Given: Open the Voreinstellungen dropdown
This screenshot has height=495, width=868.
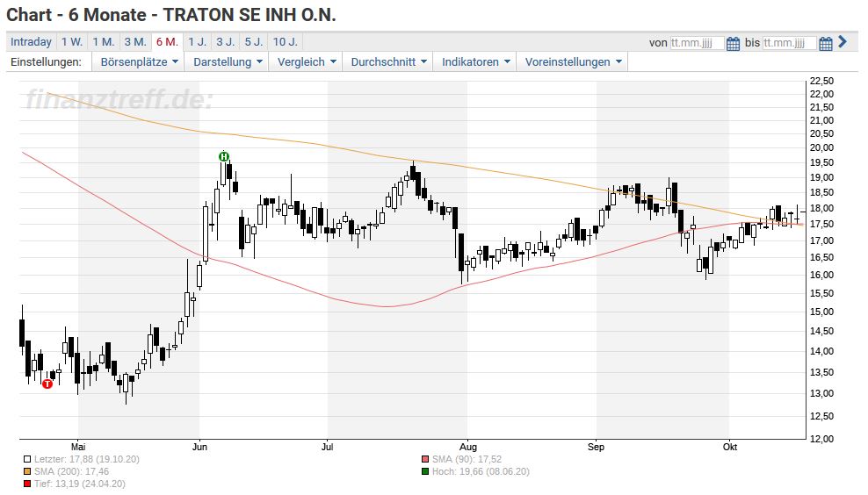Looking at the screenshot, I should [x=573, y=62].
